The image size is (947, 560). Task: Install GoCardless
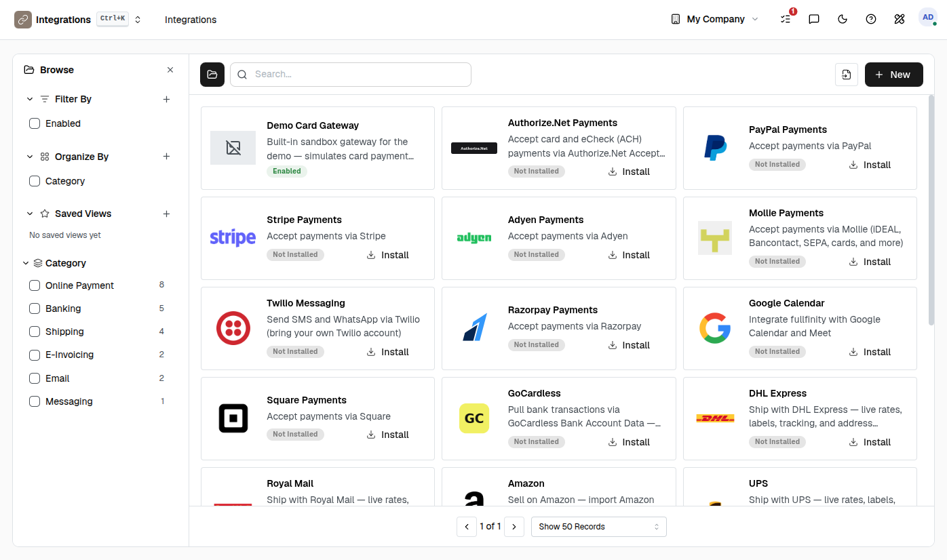point(630,442)
